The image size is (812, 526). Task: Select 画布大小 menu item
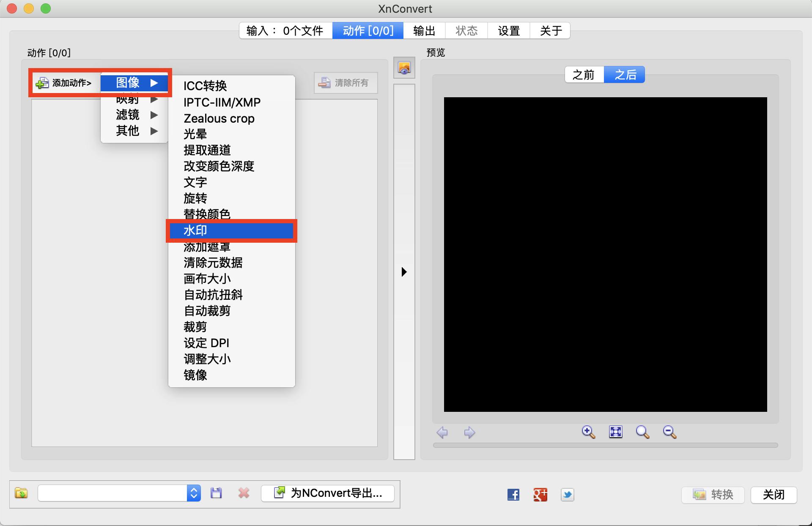coord(231,279)
